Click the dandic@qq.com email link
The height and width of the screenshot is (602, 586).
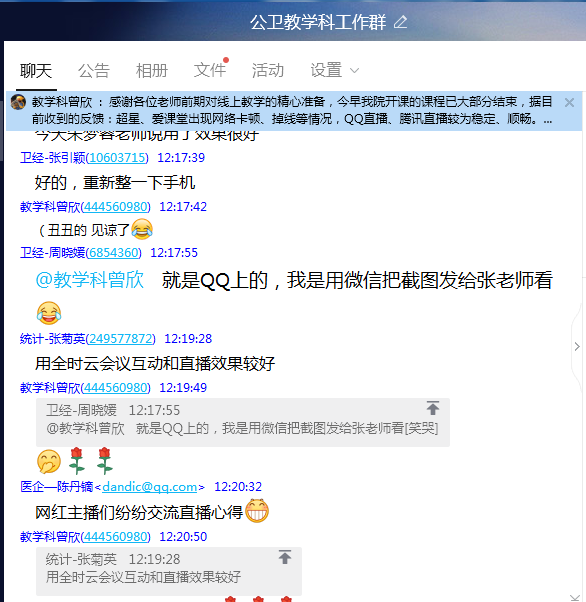pos(150,487)
